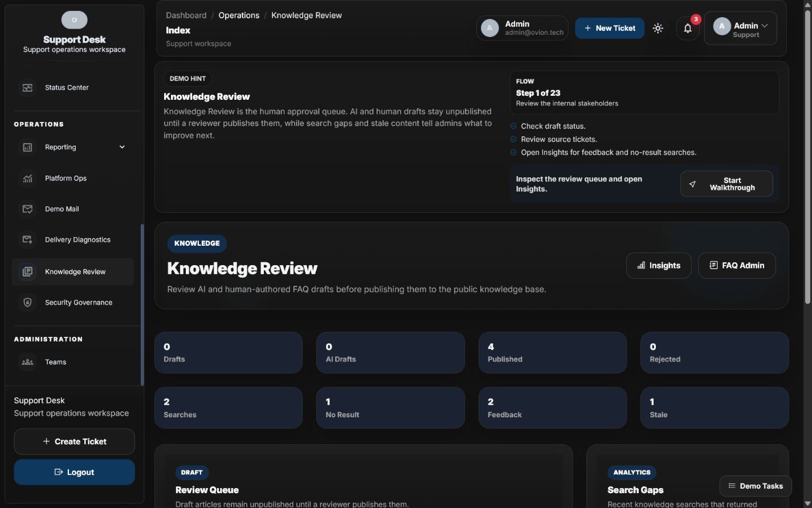
Task: Click the first checklist icon beside 'Check draft status.'
Action: pyautogui.click(x=513, y=126)
